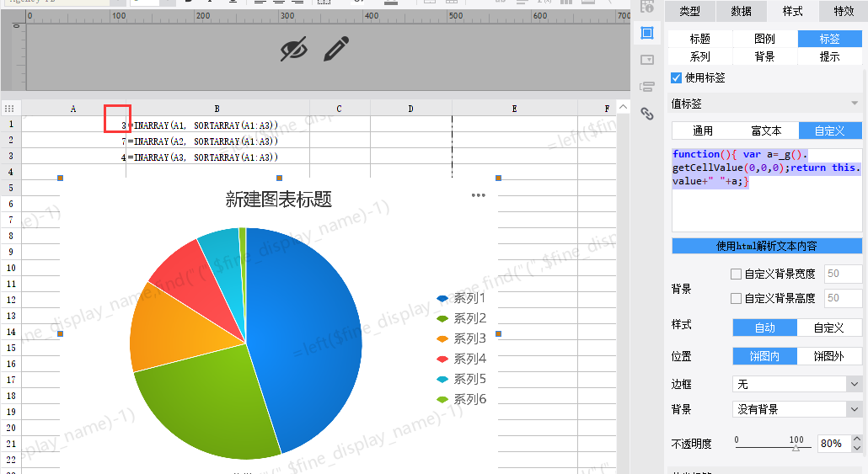This screenshot has width=868, height=474.
Task: Open the 图例 style sub-tab
Action: 765,39
